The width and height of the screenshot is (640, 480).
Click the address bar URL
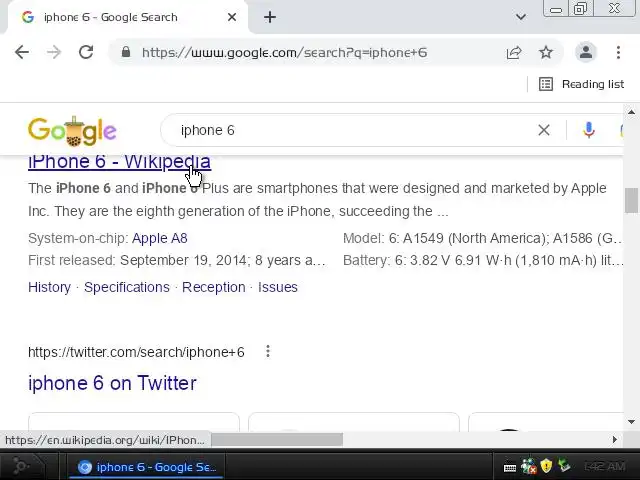[284, 52]
